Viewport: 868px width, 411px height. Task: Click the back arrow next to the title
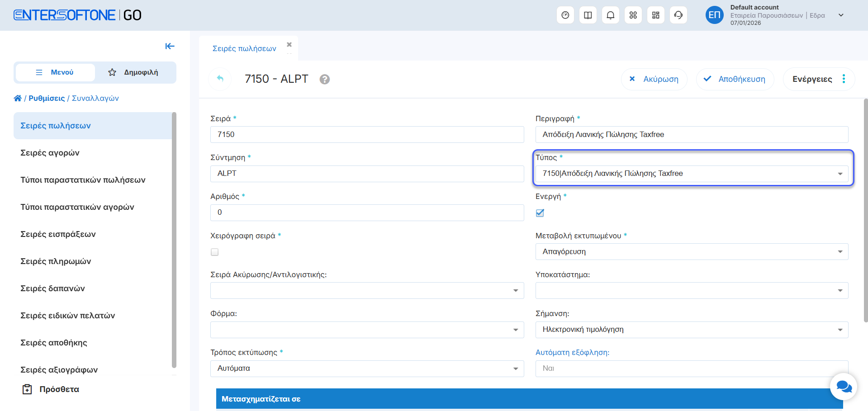[x=220, y=79]
